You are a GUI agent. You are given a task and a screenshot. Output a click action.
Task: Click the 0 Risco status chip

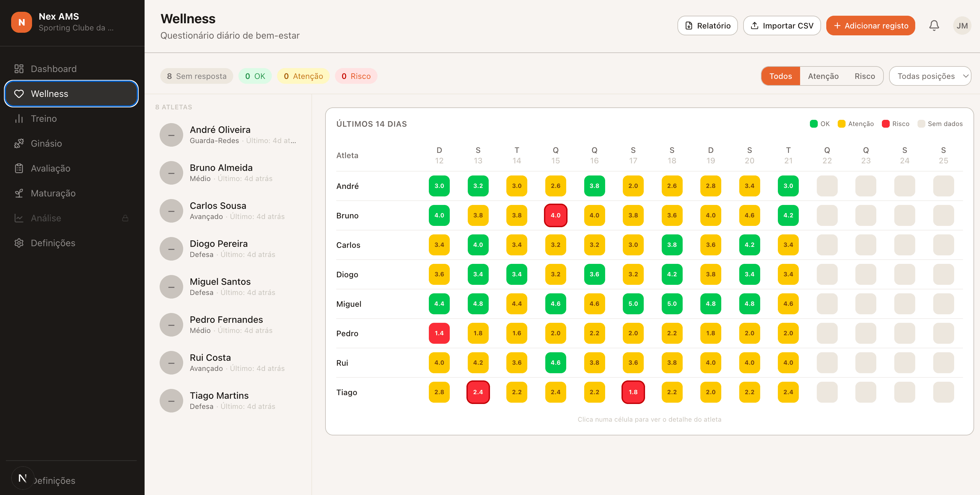(x=356, y=76)
